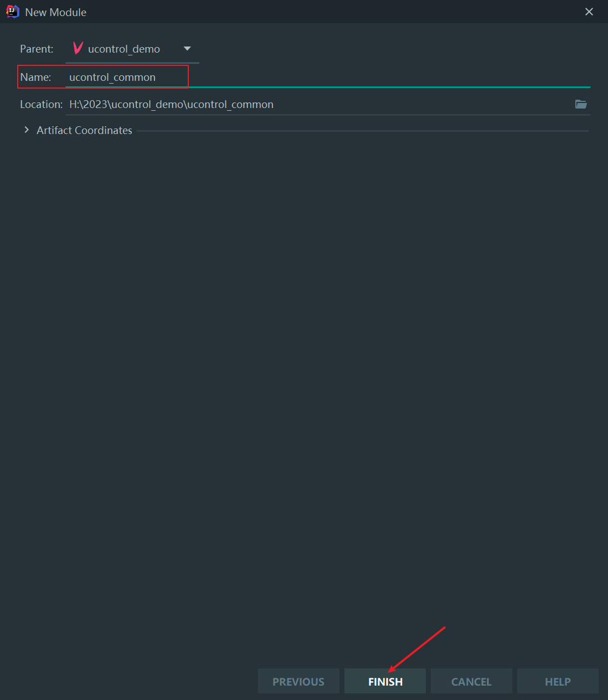Select the ucontrol_demo parent combo box text
The width and height of the screenshot is (608, 700).
point(124,49)
